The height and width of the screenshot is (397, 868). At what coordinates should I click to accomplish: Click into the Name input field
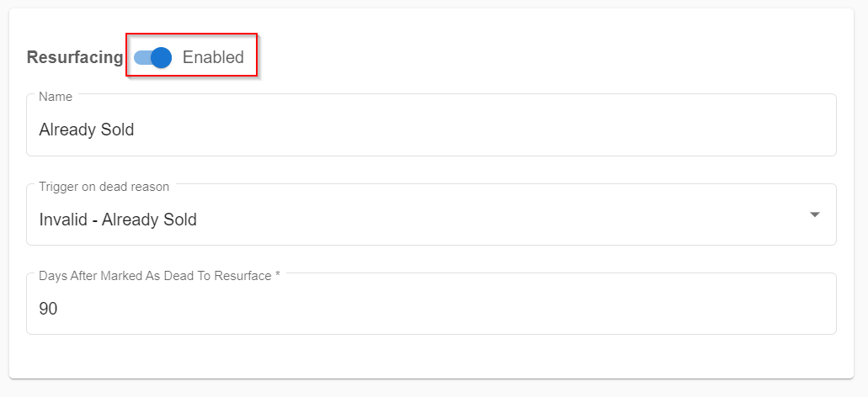(431, 125)
